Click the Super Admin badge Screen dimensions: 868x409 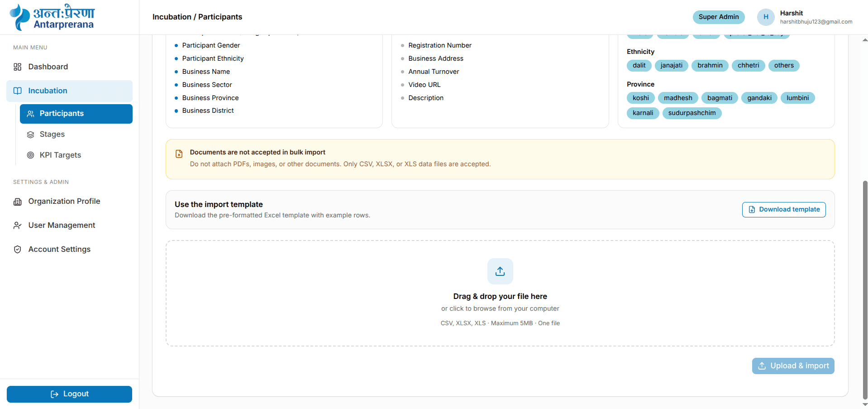point(719,17)
